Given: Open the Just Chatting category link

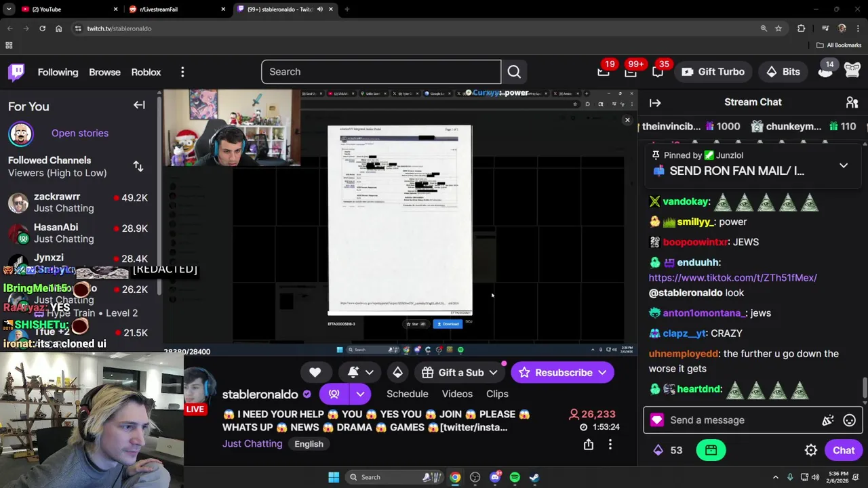Looking at the screenshot, I should point(252,444).
